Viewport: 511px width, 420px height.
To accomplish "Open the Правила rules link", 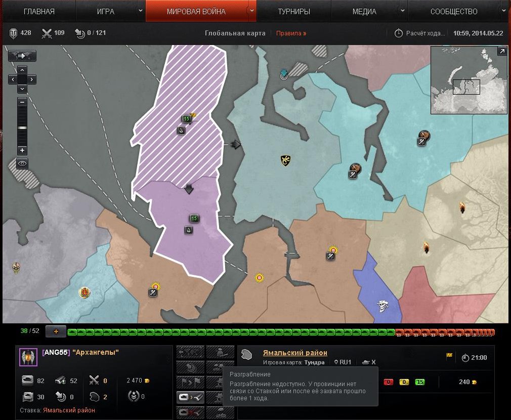I will coord(291,33).
